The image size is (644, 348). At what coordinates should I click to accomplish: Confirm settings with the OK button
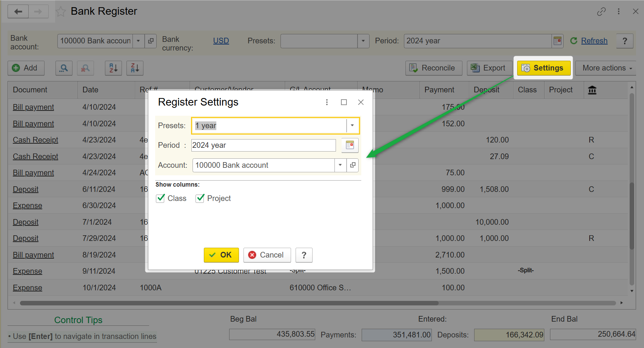point(221,255)
